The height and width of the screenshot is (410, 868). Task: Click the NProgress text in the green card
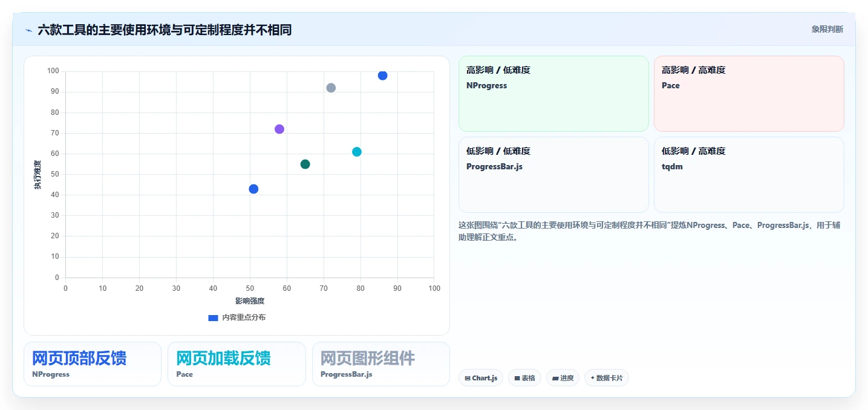tap(487, 86)
